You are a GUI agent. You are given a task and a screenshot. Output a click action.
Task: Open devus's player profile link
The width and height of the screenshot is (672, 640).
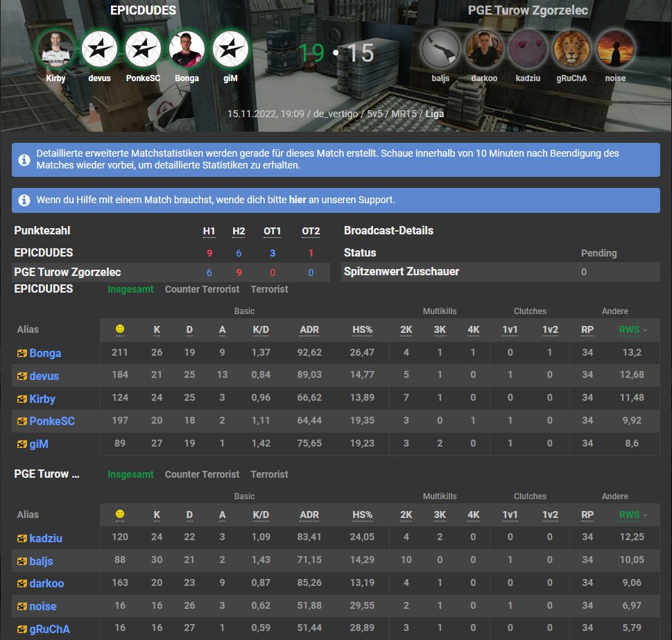click(44, 376)
